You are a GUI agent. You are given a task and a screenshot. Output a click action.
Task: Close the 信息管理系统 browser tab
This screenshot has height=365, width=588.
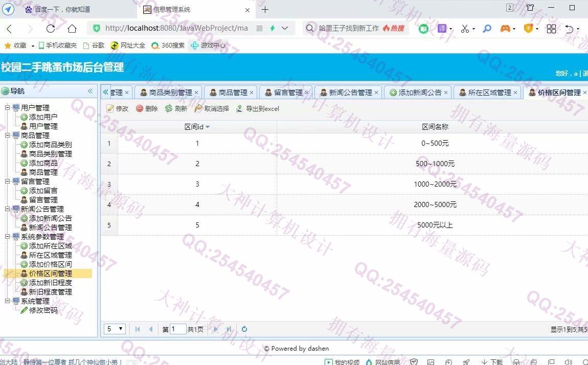(x=247, y=10)
